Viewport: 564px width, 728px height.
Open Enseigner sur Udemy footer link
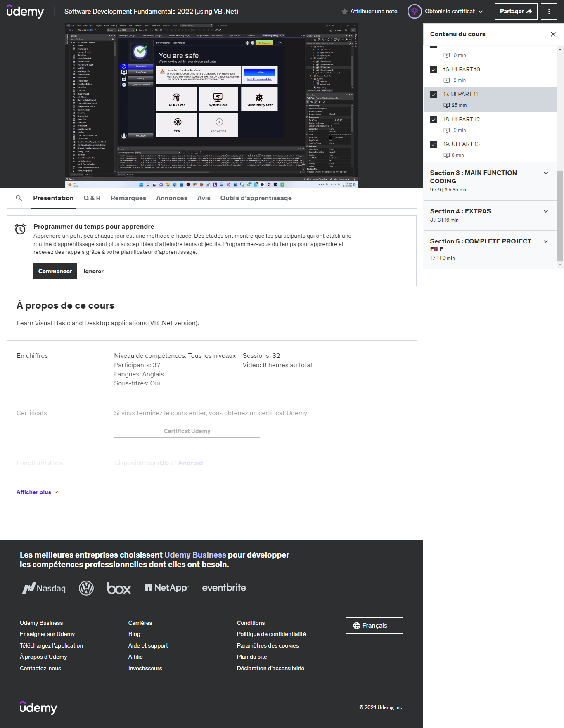point(47,634)
